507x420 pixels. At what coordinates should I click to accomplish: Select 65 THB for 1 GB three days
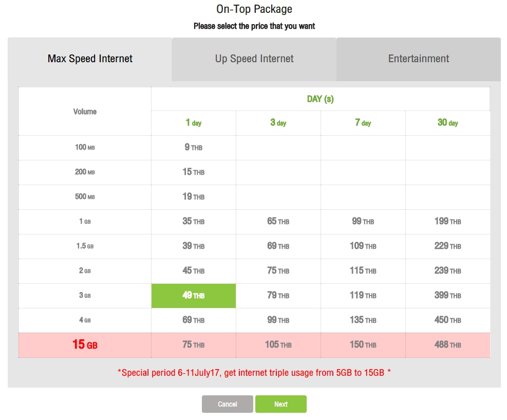coord(278,222)
